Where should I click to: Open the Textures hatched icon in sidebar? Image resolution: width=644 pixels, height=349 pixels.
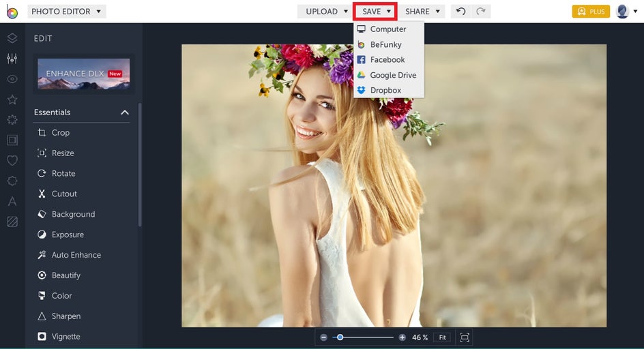12,222
